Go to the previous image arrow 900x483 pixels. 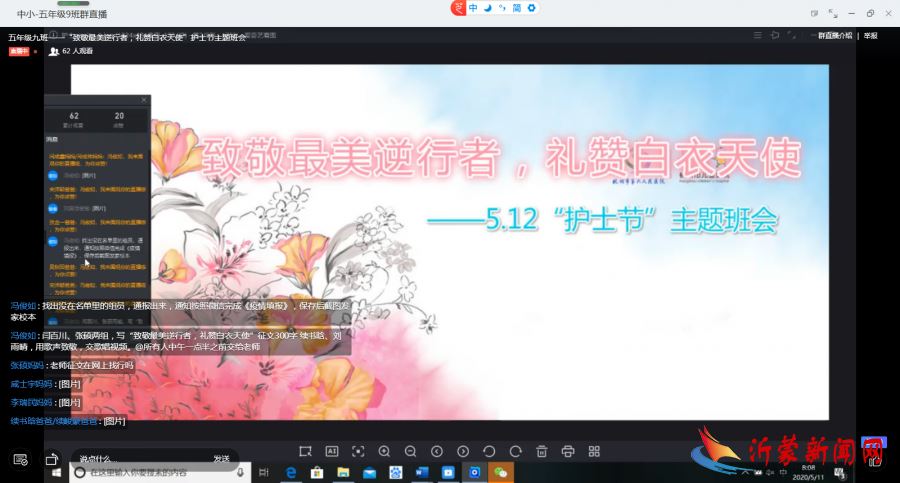(x=437, y=451)
